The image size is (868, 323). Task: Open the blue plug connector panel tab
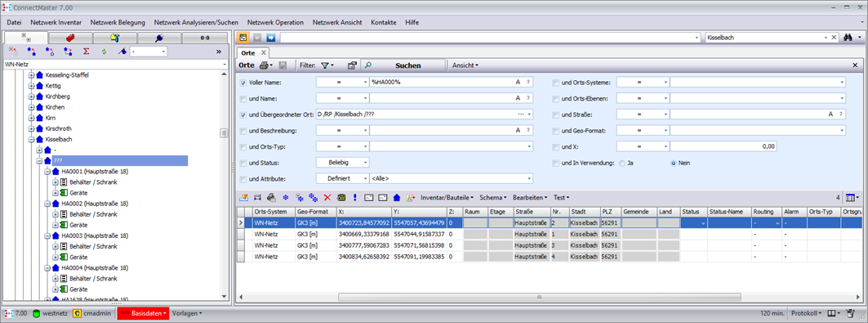click(x=159, y=38)
